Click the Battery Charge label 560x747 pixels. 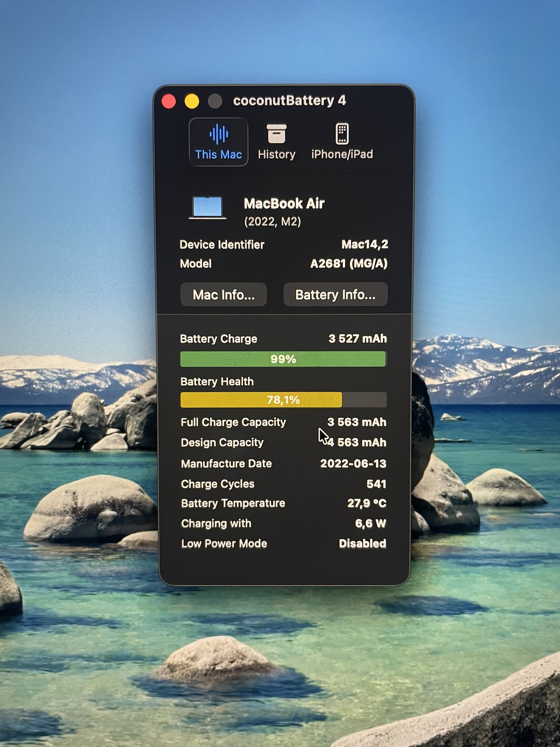point(218,339)
